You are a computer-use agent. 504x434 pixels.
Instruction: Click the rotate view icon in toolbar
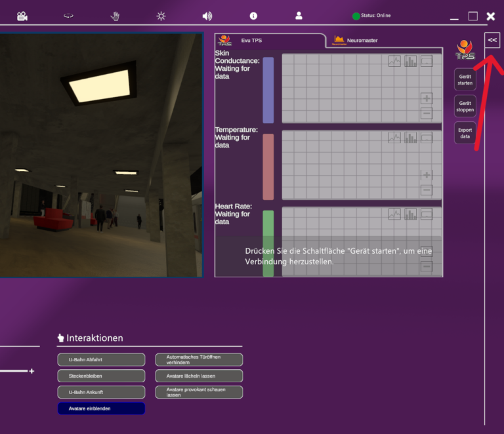tap(68, 16)
